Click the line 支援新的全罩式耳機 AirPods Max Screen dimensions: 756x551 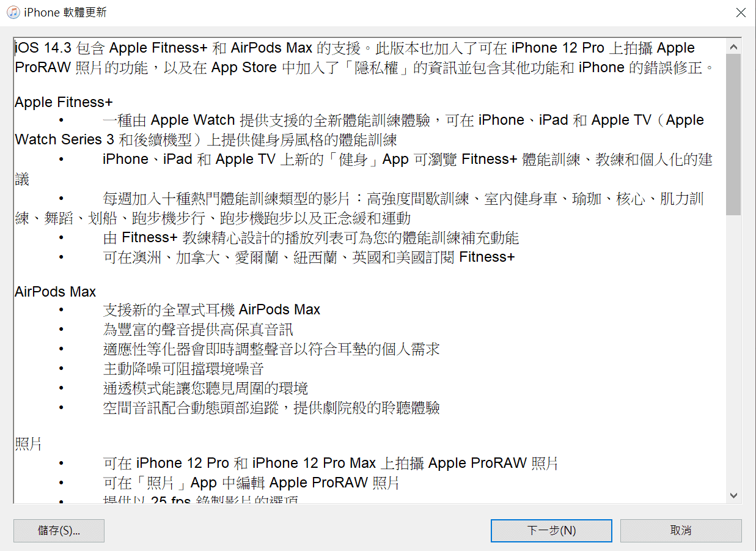pyautogui.click(x=211, y=310)
